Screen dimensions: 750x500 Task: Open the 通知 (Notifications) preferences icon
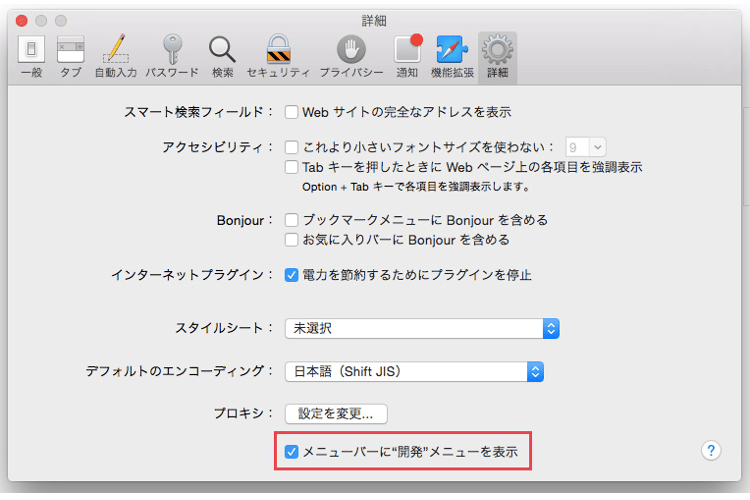tap(407, 56)
